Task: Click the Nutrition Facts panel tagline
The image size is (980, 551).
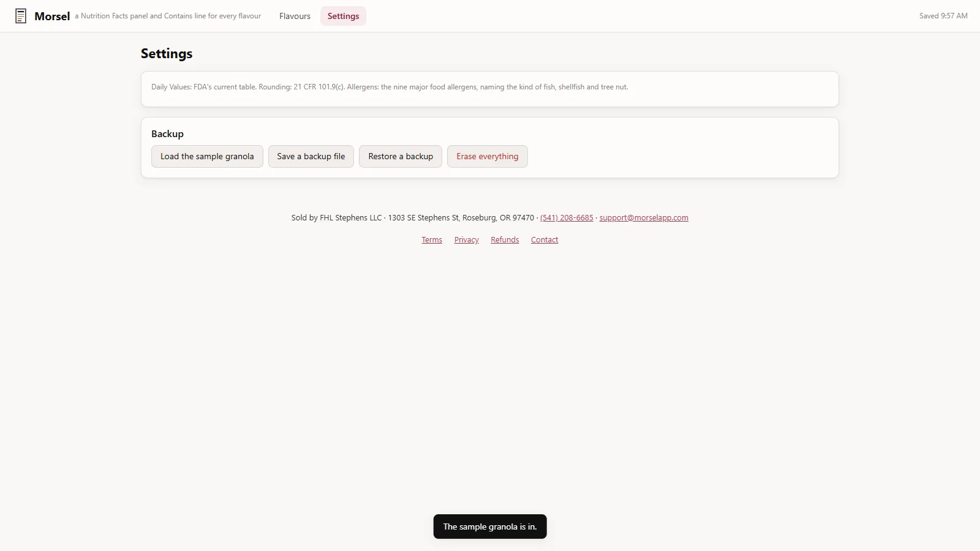Action: click(x=168, y=16)
